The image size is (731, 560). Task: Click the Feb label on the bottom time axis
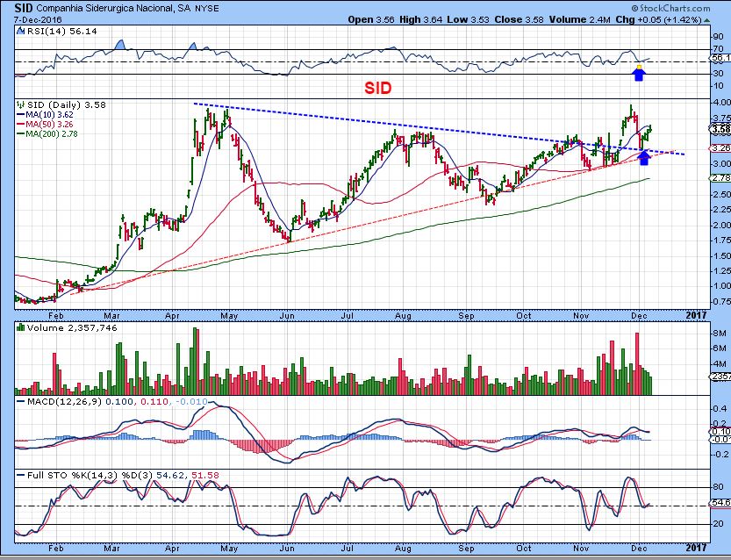point(55,548)
